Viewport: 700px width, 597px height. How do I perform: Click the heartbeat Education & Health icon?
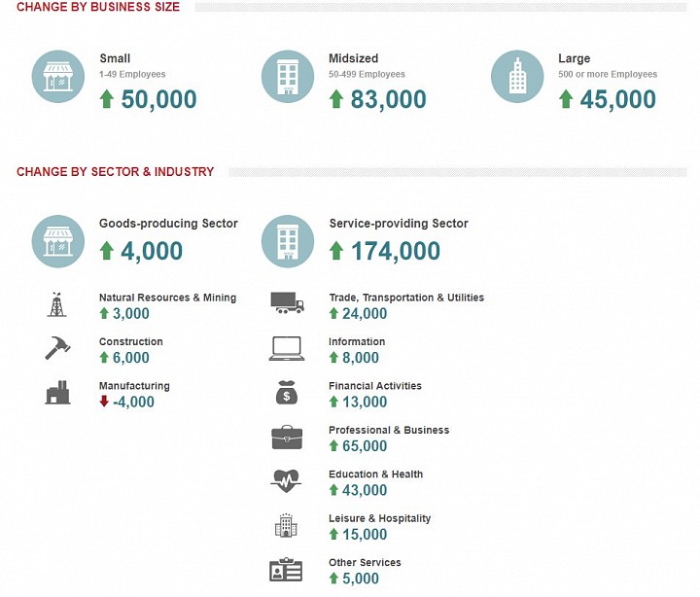286,480
